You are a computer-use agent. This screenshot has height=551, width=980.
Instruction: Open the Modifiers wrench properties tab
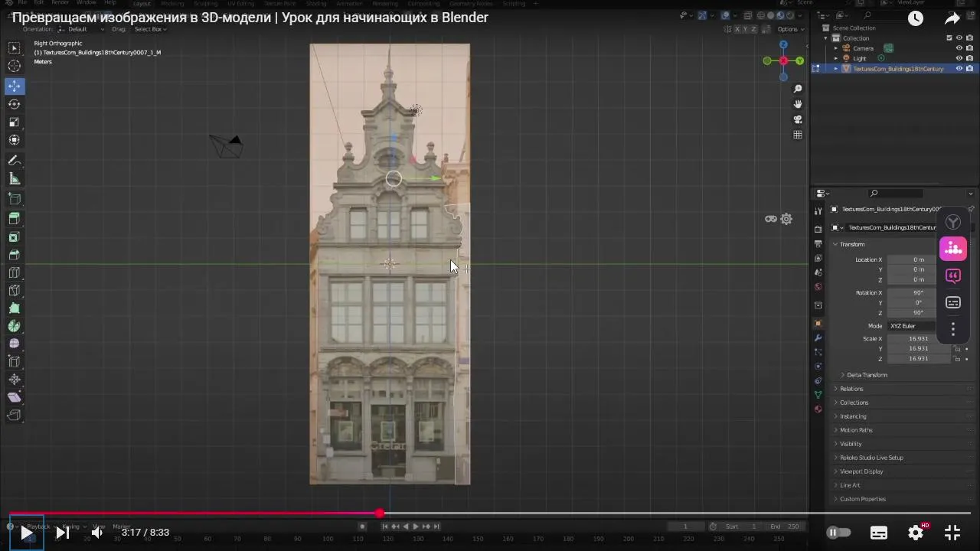[x=818, y=337]
